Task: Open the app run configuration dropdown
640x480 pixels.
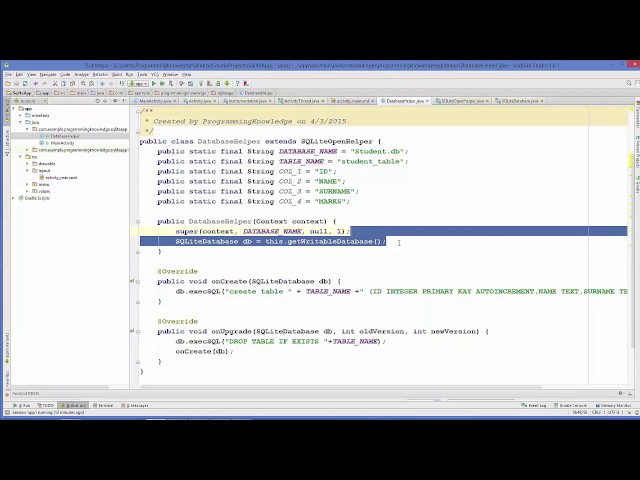Action: pyautogui.click(x=138, y=83)
